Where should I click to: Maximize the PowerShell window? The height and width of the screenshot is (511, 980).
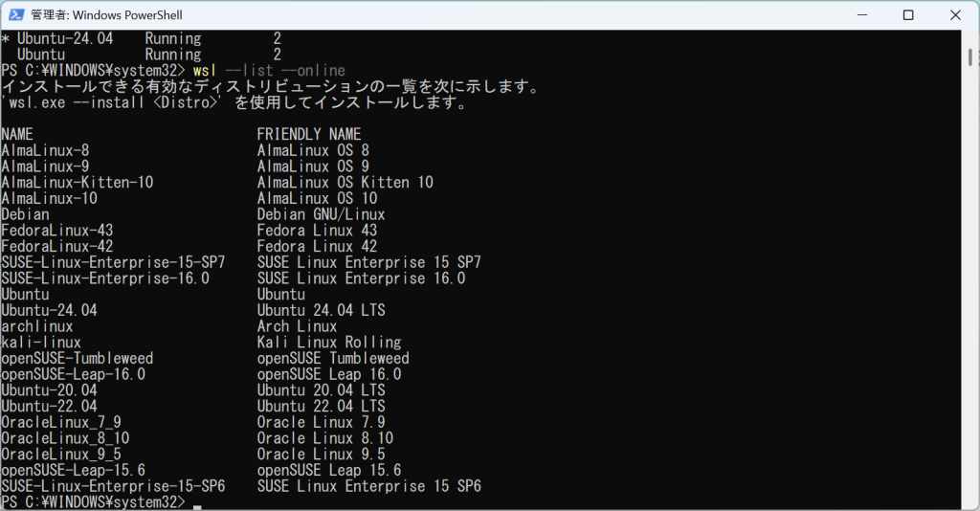pyautogui.click(x=908, y=15)
